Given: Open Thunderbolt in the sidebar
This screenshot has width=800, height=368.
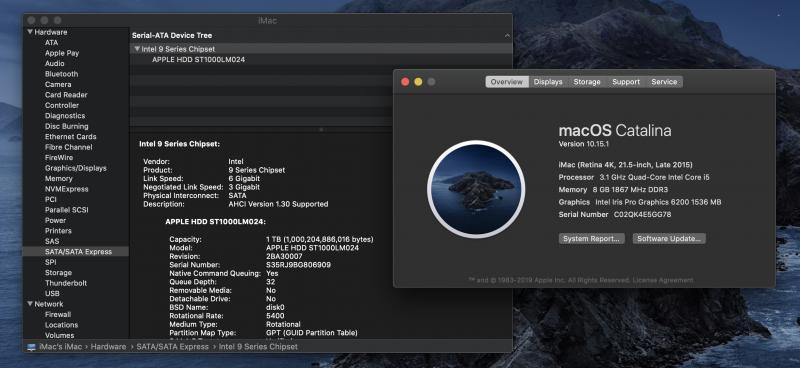Looking at the screenshot, I should coord(66,283).
